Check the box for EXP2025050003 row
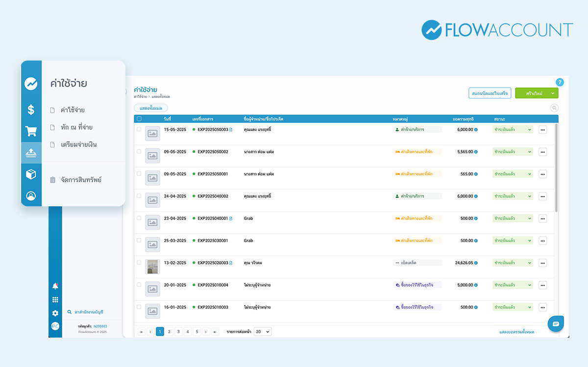Image resolution: width=588 pixels, height=367 pixels. point(139,129)
